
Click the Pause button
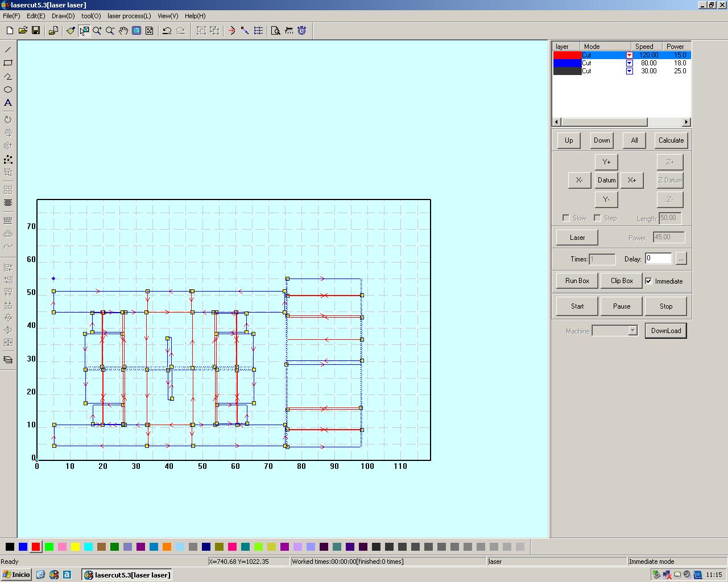(x=622, y=306)
